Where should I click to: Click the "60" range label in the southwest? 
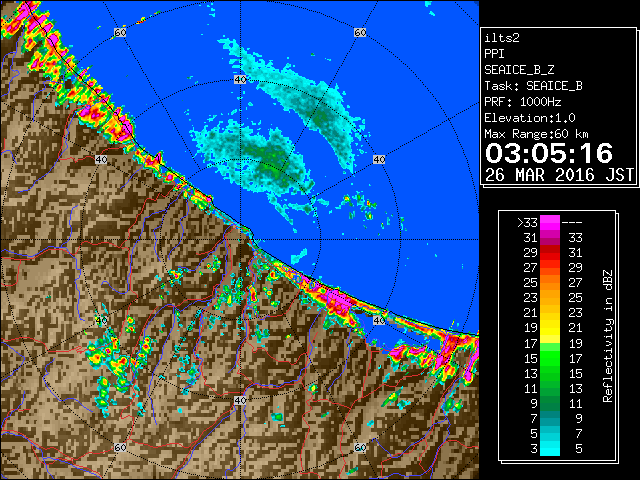[x=120, y=447]
